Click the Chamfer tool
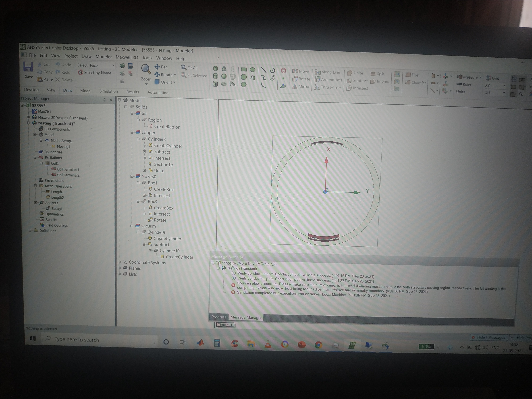 point(415,82)
